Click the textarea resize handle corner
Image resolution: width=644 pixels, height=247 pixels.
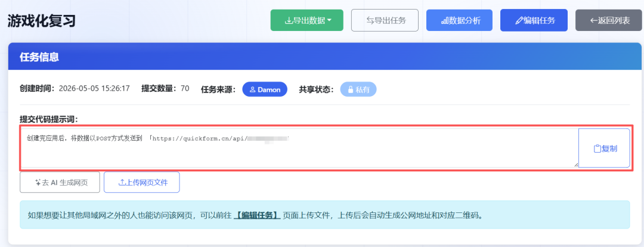pyautogui.click(x=576, y=165)
